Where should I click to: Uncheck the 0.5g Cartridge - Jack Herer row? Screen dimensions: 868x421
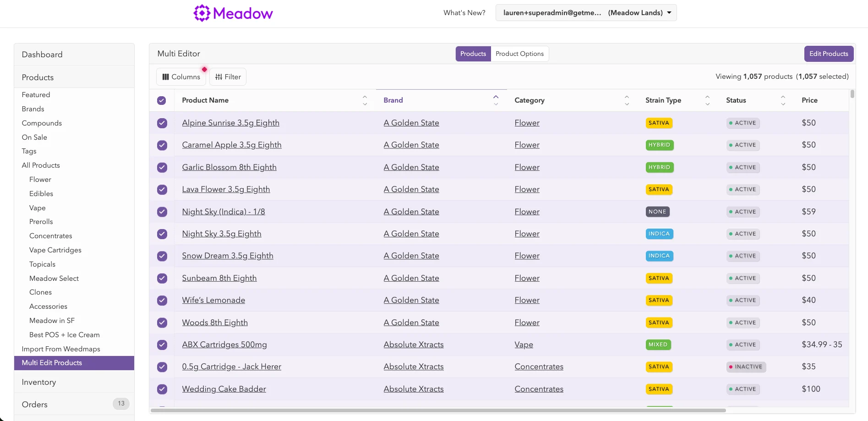(x=162, y=366)
